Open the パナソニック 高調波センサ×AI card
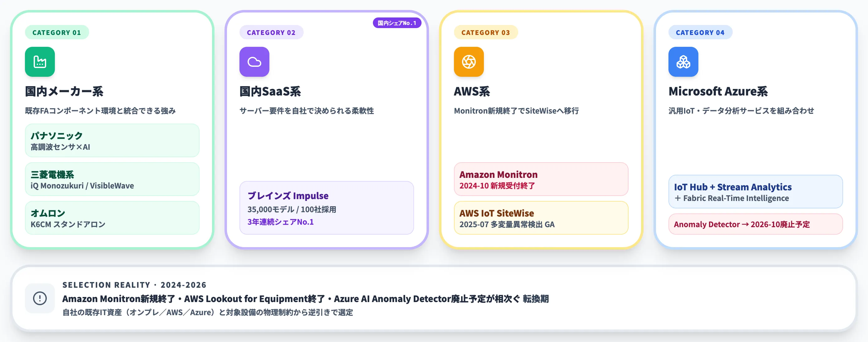This screenshot has height=342, width=868. [x=112, y=140]
